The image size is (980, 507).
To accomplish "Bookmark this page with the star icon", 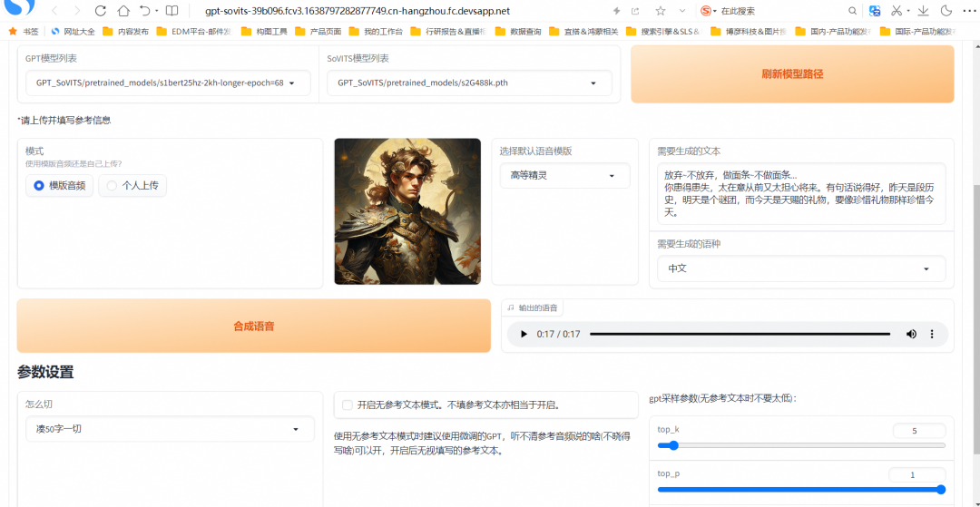I will (x=661, y=11).
